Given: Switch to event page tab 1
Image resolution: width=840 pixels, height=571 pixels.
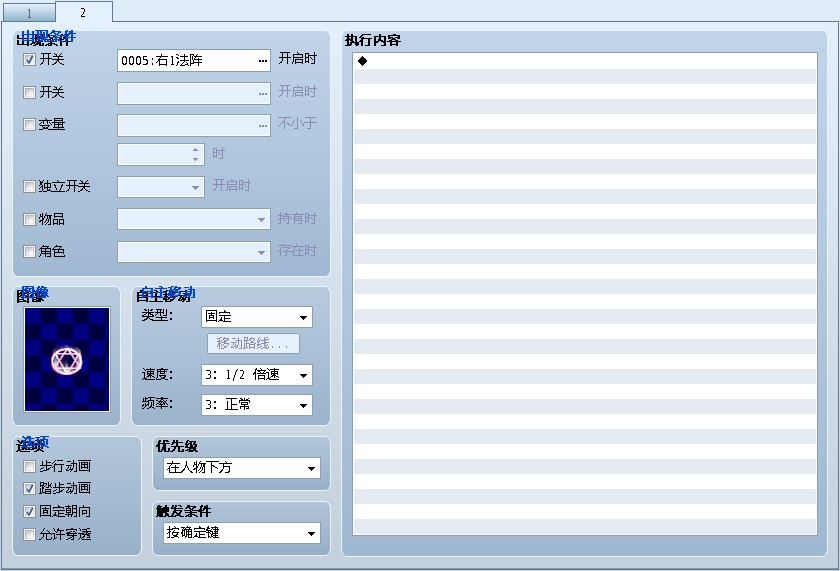Looking at the screenshot, I should [28, 13].
